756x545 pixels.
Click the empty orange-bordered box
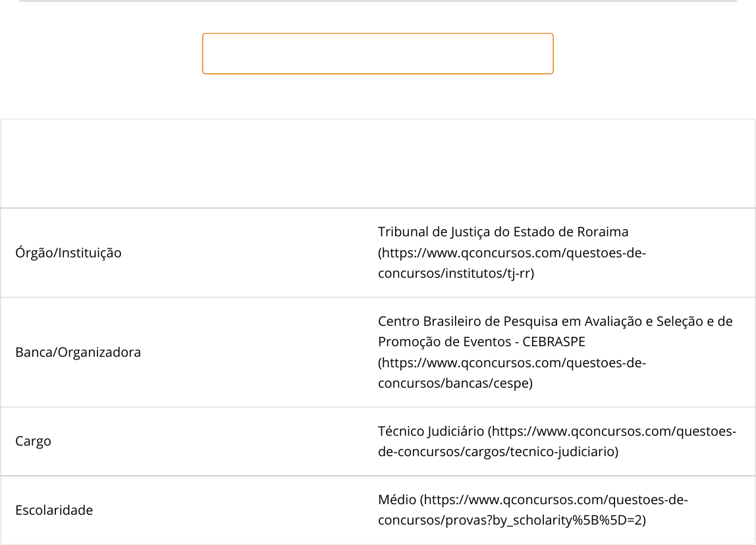click(377, 53)
